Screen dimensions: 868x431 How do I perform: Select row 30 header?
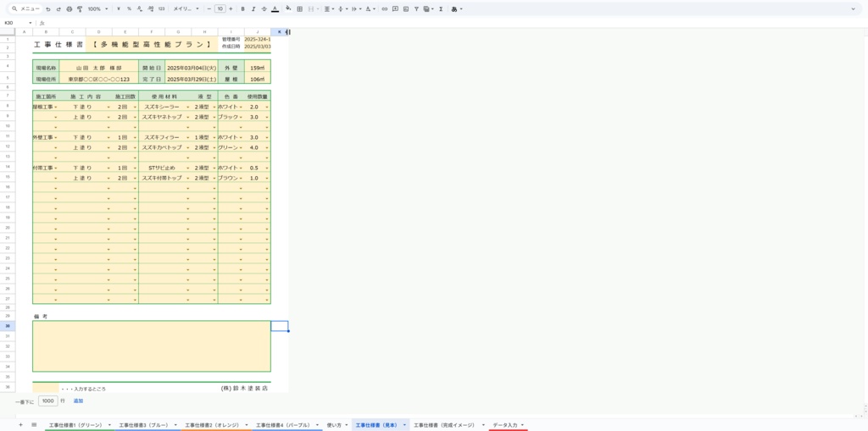click(8, 326)
